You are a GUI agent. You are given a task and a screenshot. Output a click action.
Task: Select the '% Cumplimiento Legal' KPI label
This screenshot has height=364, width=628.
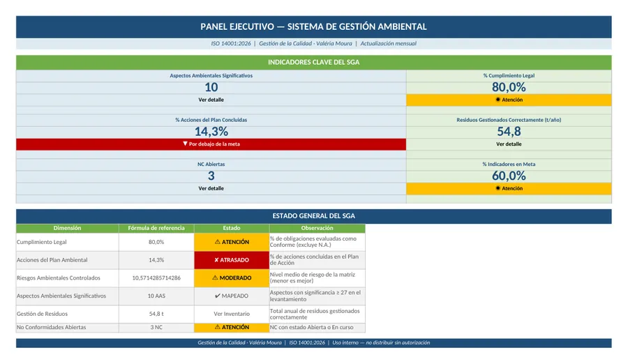click(509, 76)
